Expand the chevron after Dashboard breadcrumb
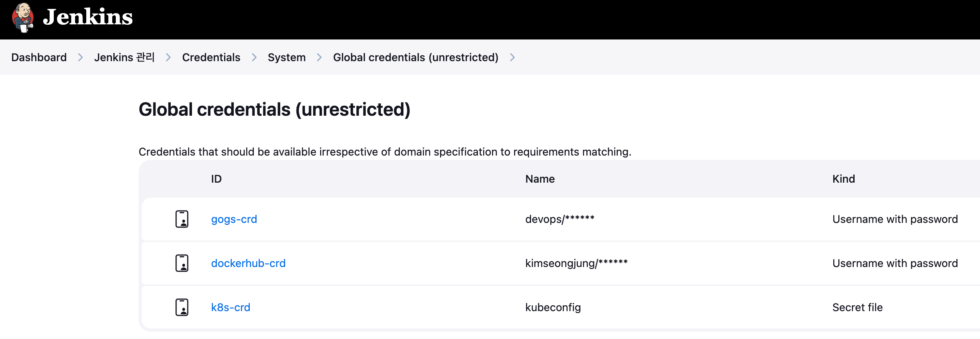Screen dimensions: 980x339 tap(81, 57)
